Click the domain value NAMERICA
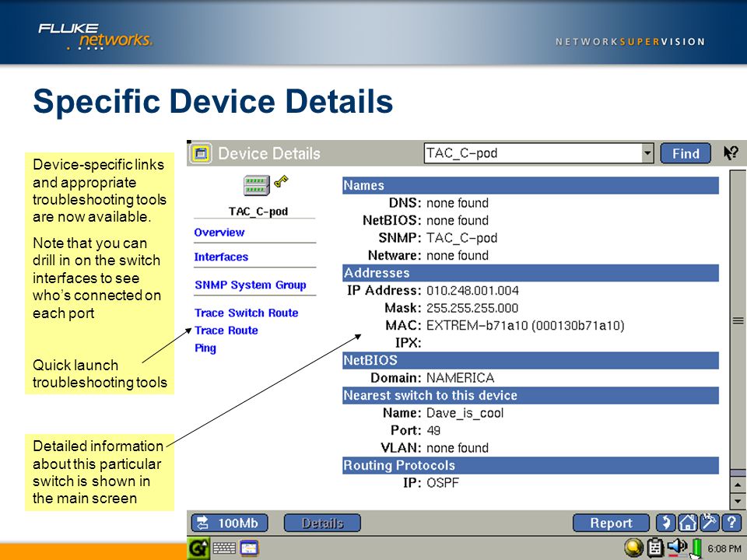Image resolution: width=747 pixels, height=560 pixels. (460, 378)
